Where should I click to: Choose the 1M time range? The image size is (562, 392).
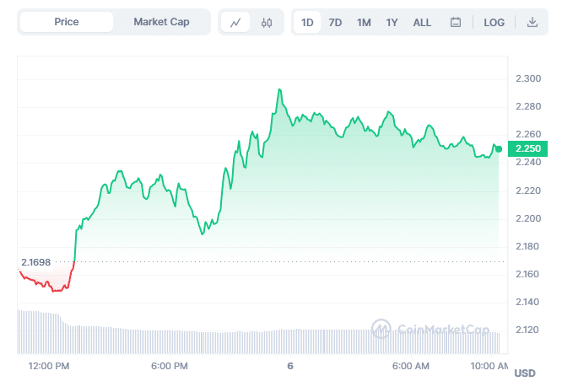(x=364, y=23)
